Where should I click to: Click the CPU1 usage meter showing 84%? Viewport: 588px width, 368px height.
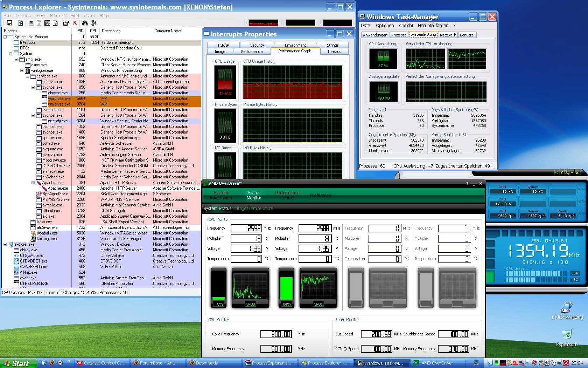pyautogui.click(x=286, y=288)
